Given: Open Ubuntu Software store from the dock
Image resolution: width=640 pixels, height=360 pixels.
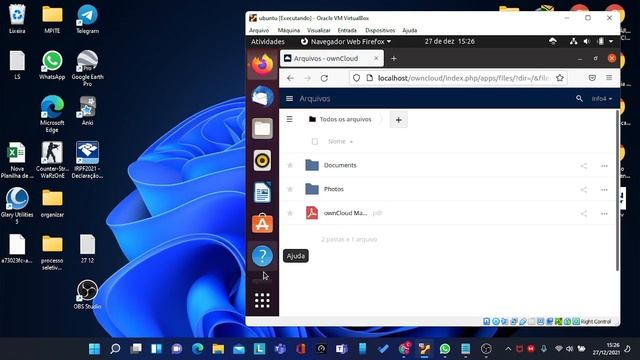Looking at the screenshot, I should 262,224.
